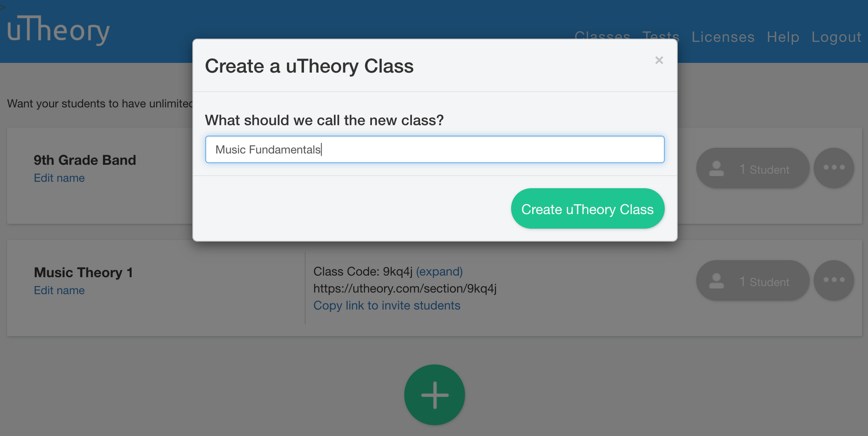Screen dimensions: 868x436
Task: Focus the new class name input field
Action: click(x=434, y=150)
